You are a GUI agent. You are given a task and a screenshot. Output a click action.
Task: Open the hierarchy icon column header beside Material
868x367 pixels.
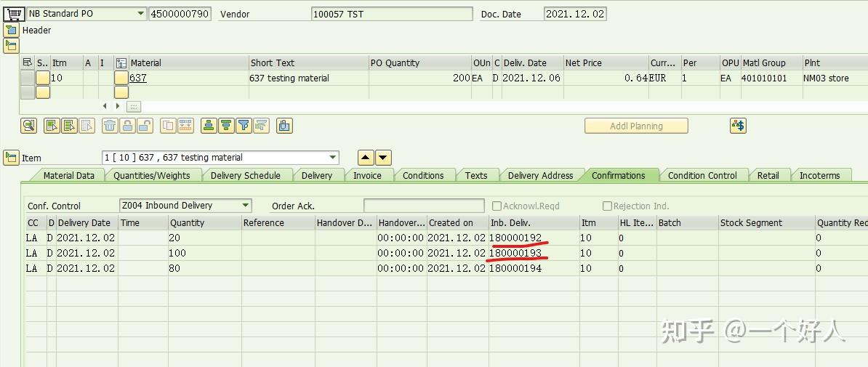point(122,63)
